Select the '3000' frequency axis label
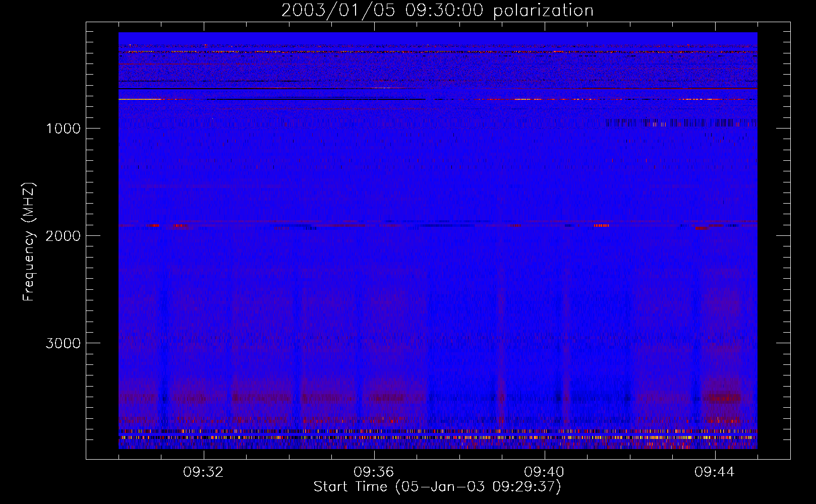816x504 pixels. coord(63,343)
